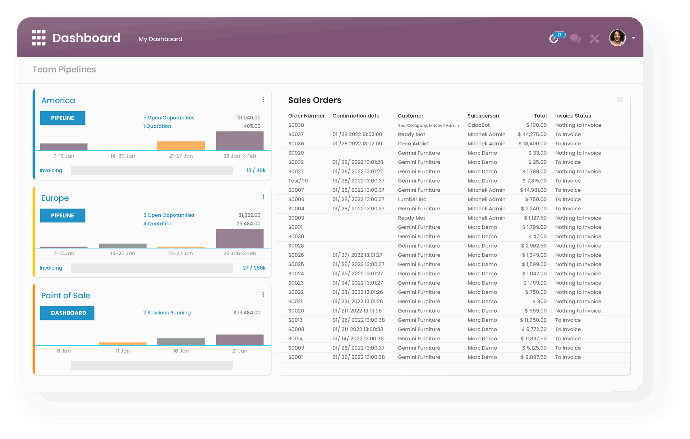Click the Dashboard app title
The height and width of the screenshot is (439, 690).
[x=86, y=38]
